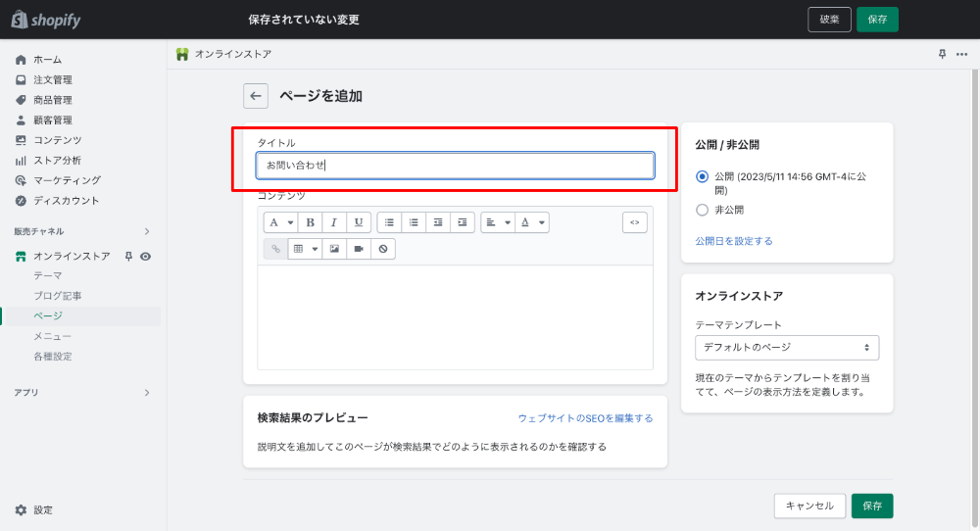This screenshot has width=980, height=531.
Task: Open the テーマテンプレート dropdown
Action: coord(786,347)
